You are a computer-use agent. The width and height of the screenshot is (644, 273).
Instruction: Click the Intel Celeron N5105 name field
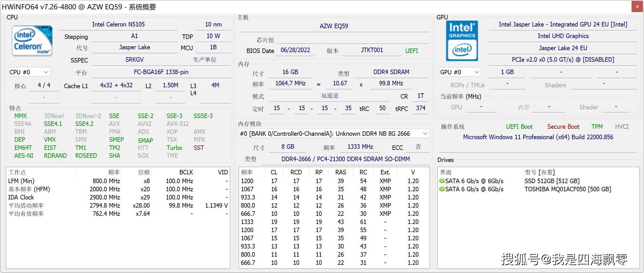click(118, 25)
